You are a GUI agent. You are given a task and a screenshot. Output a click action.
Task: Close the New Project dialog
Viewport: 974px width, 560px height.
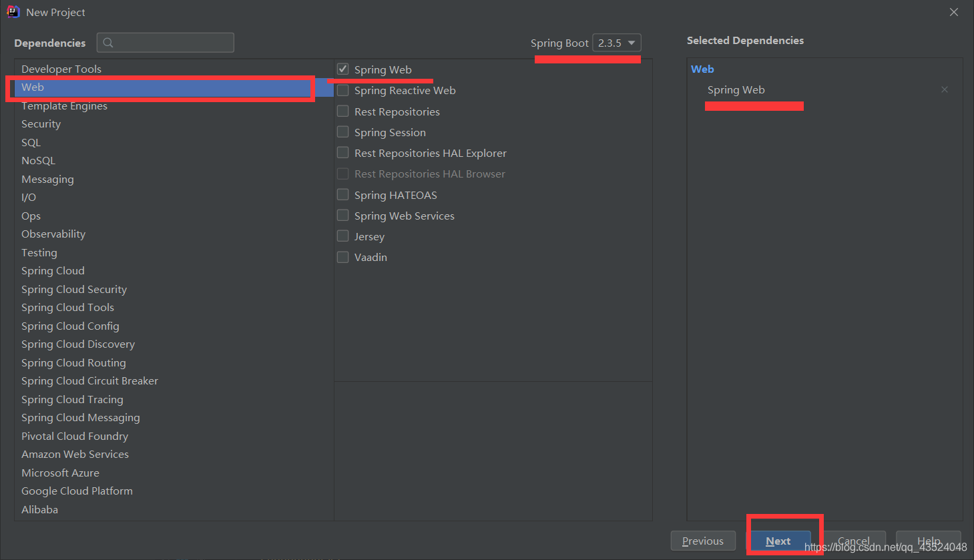(954, 12)
